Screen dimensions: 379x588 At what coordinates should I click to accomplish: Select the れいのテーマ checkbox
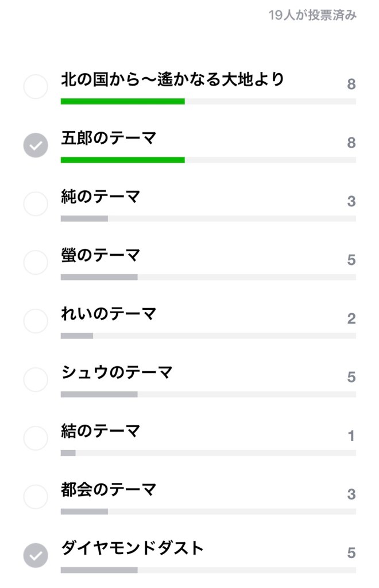coord(36,321)
